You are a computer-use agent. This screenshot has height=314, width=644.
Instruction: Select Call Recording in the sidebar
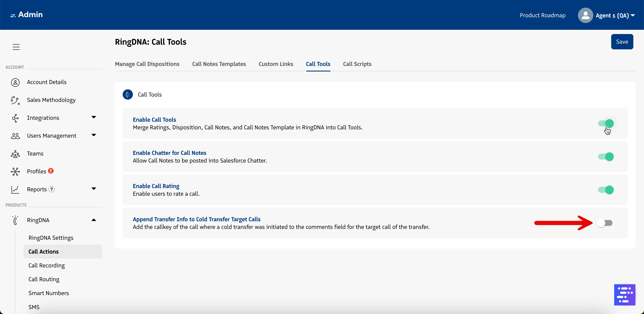46,265
